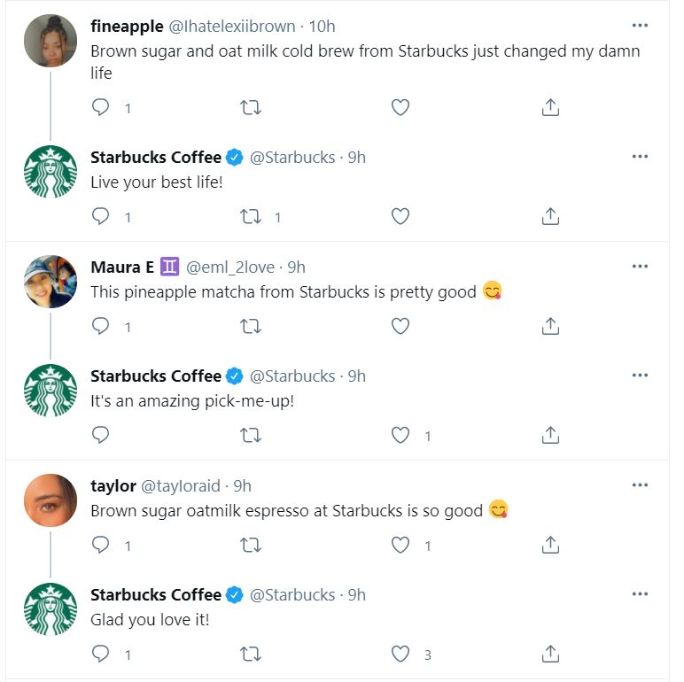Open more options on fineapple's tweet
This screenshot has width=684, height=682.
pos(640,25)
